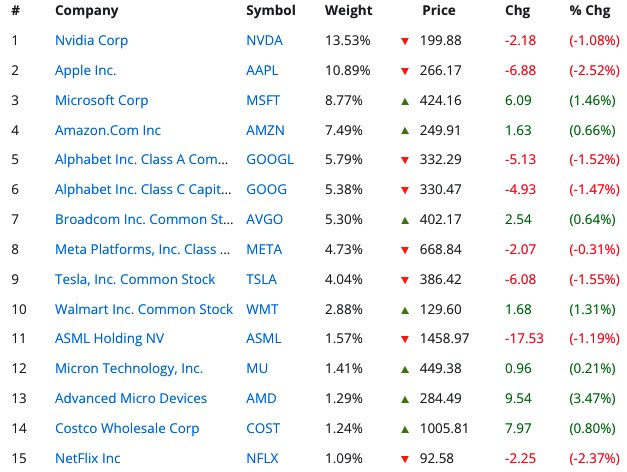Screen dimensions: 627x472
Task: Click the red down arrow beside ASML price
Action: 404,340
